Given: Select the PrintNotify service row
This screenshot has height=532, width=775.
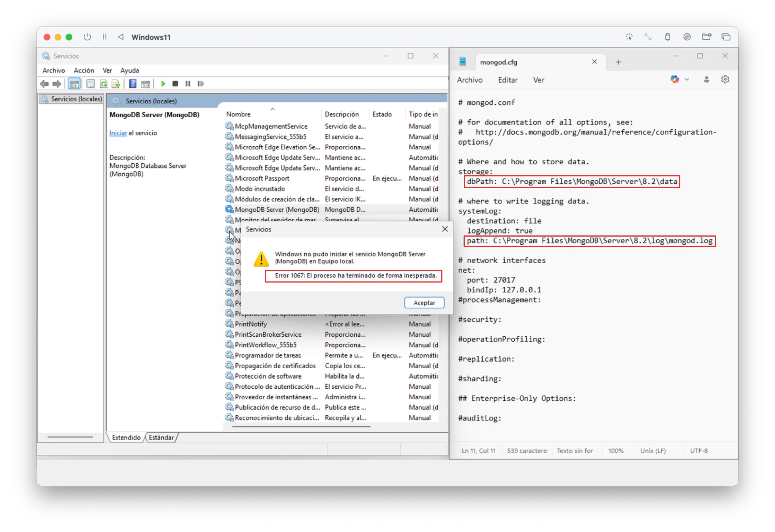Looking at the screenshot, I should (x=251, y=324).
